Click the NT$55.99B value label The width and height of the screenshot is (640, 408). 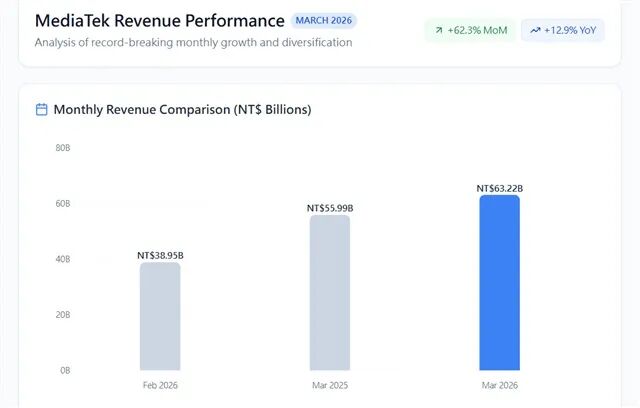[330, 208]
